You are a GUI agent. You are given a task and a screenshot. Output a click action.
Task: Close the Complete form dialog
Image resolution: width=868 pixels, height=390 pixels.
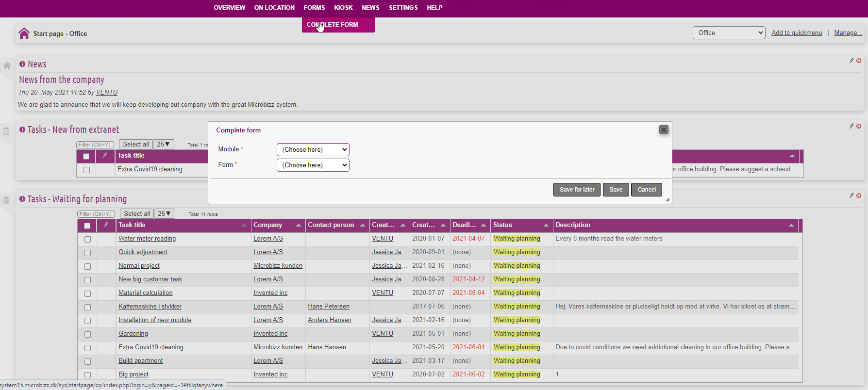point(664,130)
